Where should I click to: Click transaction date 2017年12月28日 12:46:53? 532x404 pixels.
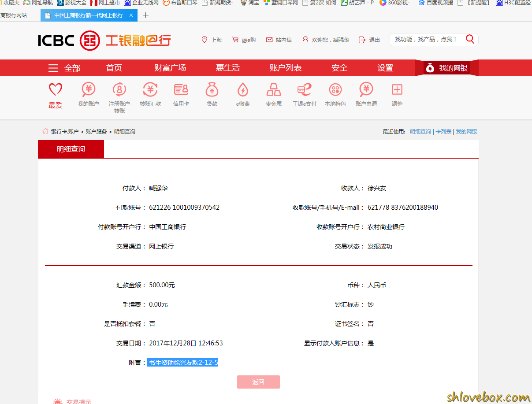click(186, 343)
